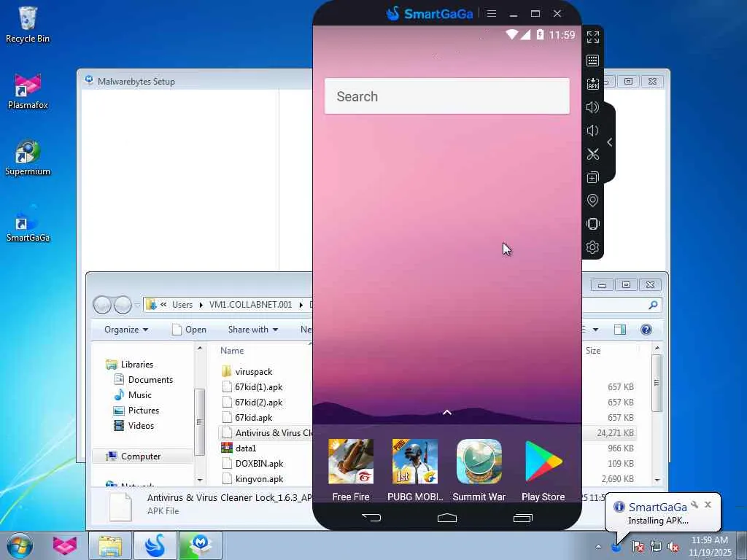747x560 pixels.
Task: Sort files by the Size column header
Action: [x=593, y=351]
